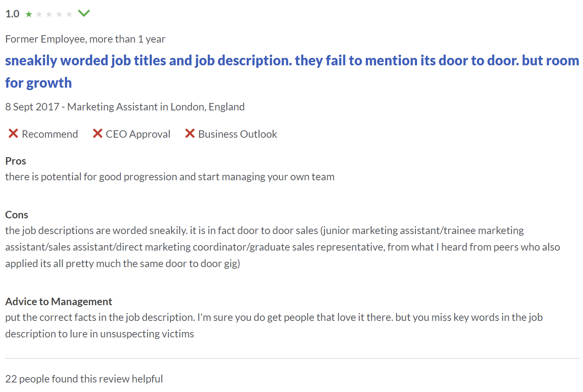This screenshot has height=392, width=583.
Task: Click the Recommend label
Action: pyautogui.click(x=50, y=134)
